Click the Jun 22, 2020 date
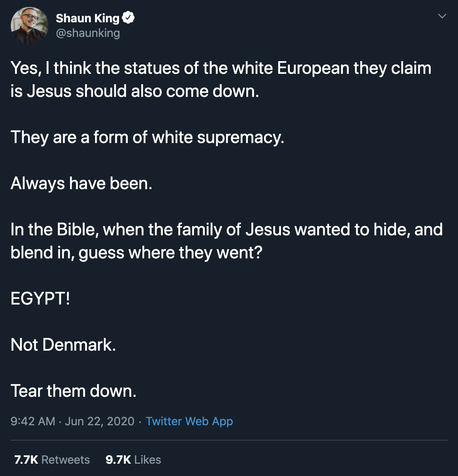Screen dimensions: 458x476 (99, 421)
